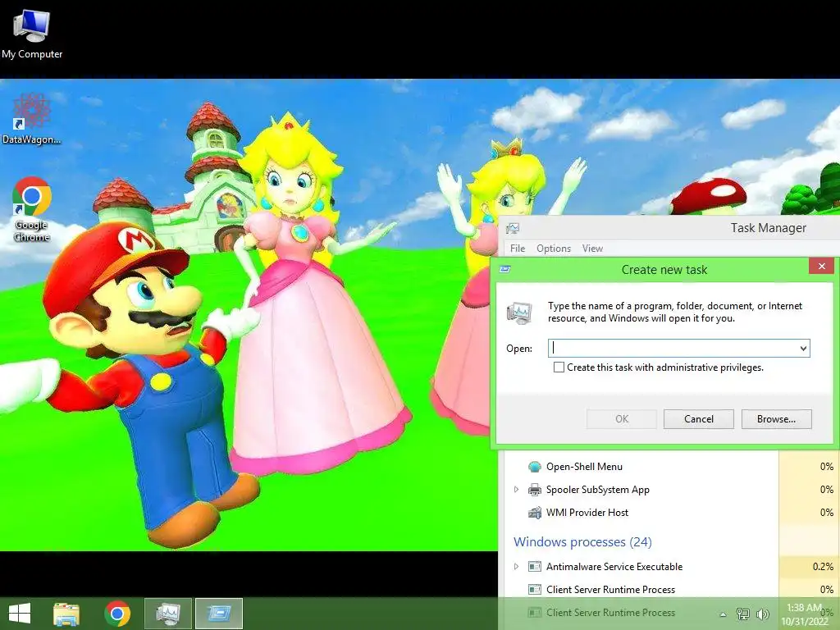Open File Explorer from the taskbar
Viewport: 840px width, 630px height.
pyautogui.click(x=66, y=614)
